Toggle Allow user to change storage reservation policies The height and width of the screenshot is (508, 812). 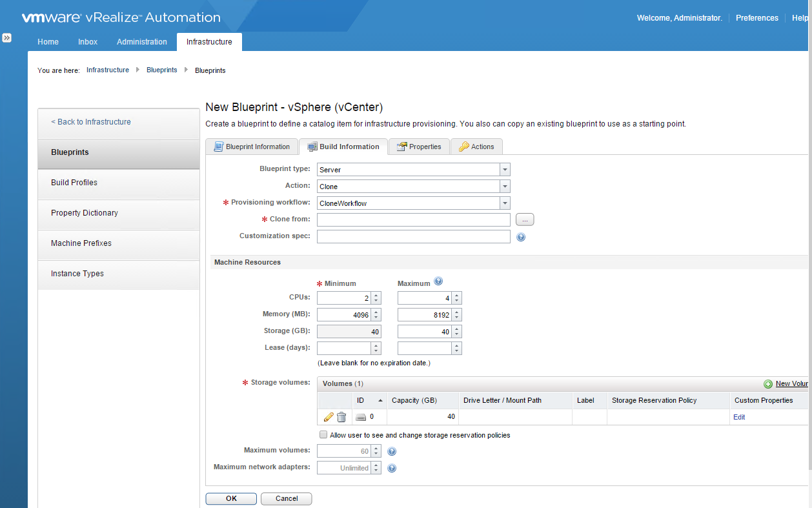point(323,435)
